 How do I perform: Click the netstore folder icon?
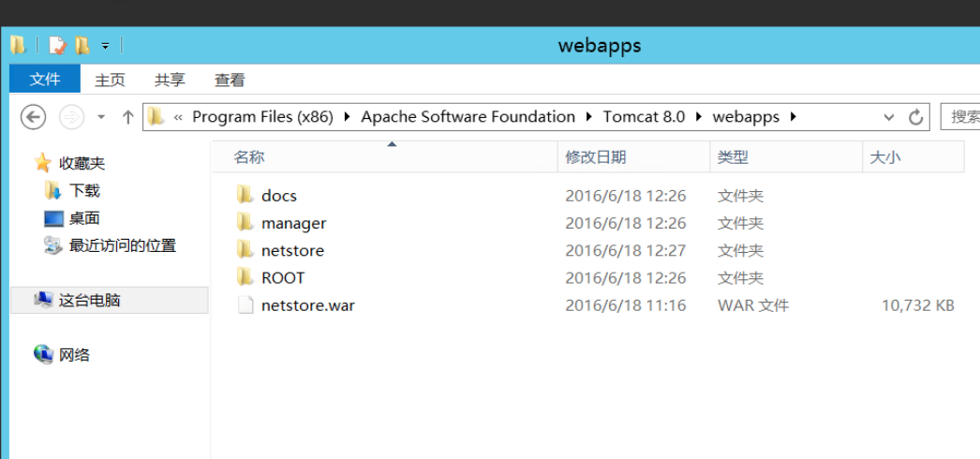pos(245,250)
